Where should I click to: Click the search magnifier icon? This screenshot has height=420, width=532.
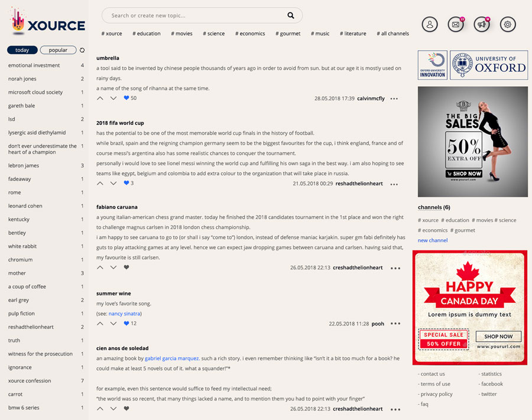(291, 15)
